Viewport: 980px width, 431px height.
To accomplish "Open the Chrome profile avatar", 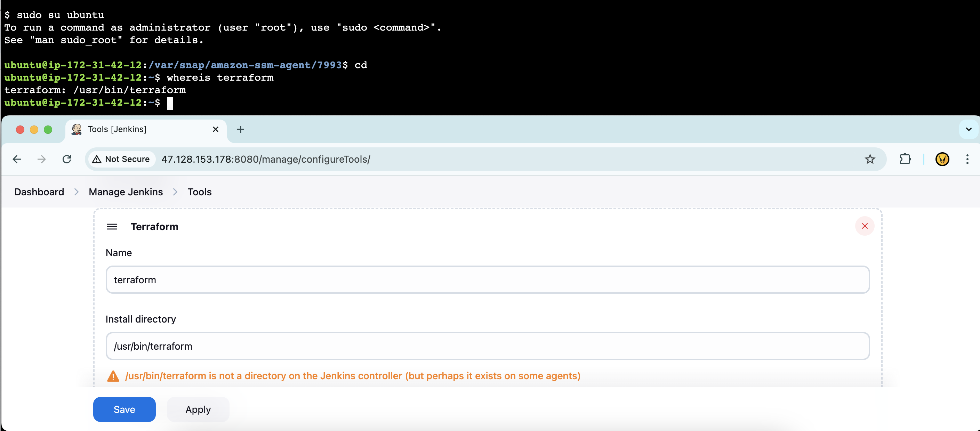I will pos(942,159).
